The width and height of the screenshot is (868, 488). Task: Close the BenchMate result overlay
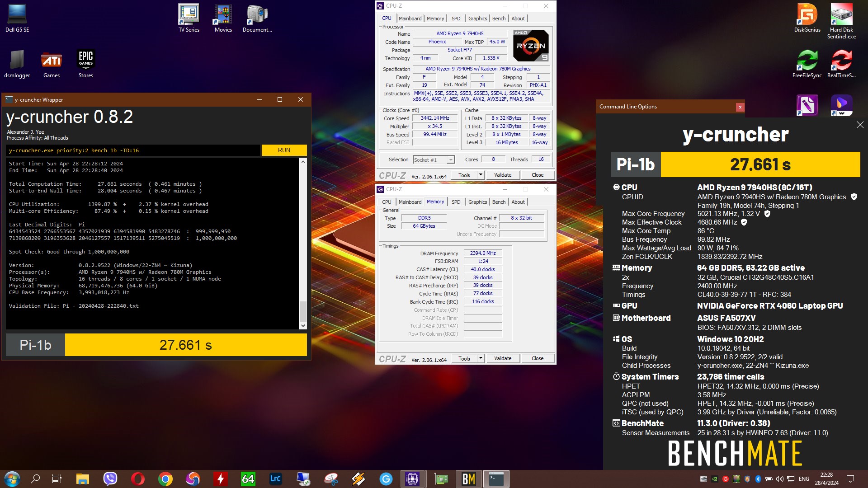click(x=860, y=125)
